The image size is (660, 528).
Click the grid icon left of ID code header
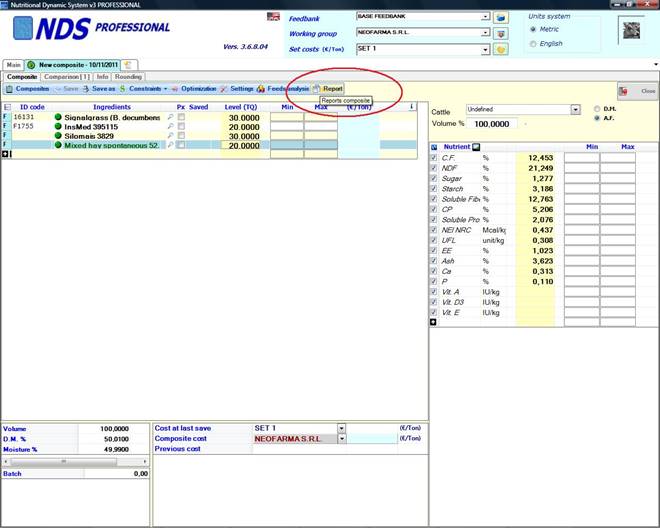7,107
